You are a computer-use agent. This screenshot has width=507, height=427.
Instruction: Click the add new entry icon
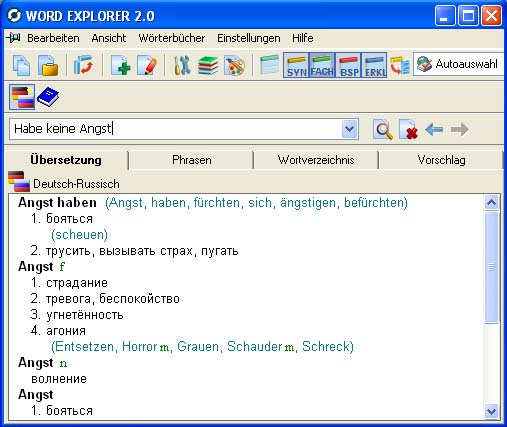pyautogui.click(x=120, y=65)
